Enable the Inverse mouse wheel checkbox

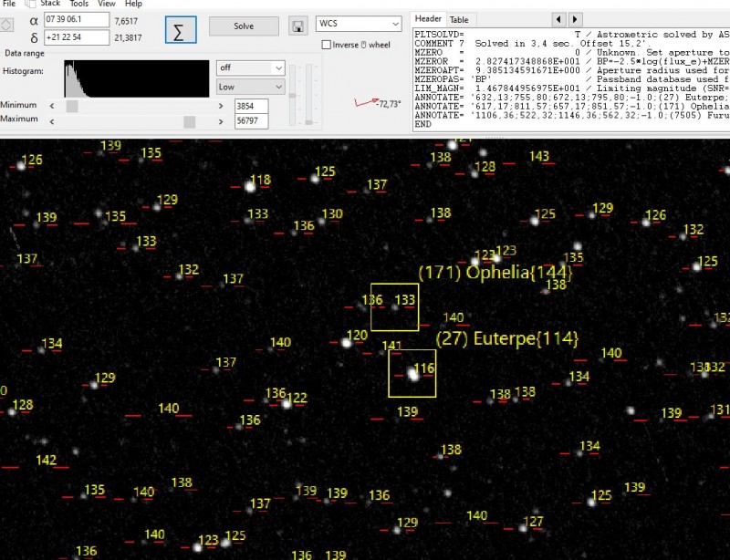click(x=327, y=45)
